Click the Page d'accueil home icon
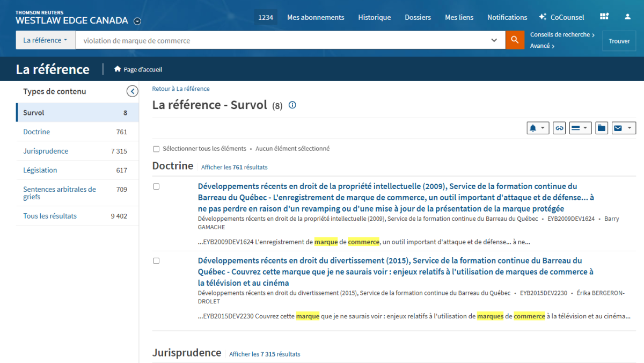This screenshot has height=363, width=644. pyautogui.click(x=118, y=69)
